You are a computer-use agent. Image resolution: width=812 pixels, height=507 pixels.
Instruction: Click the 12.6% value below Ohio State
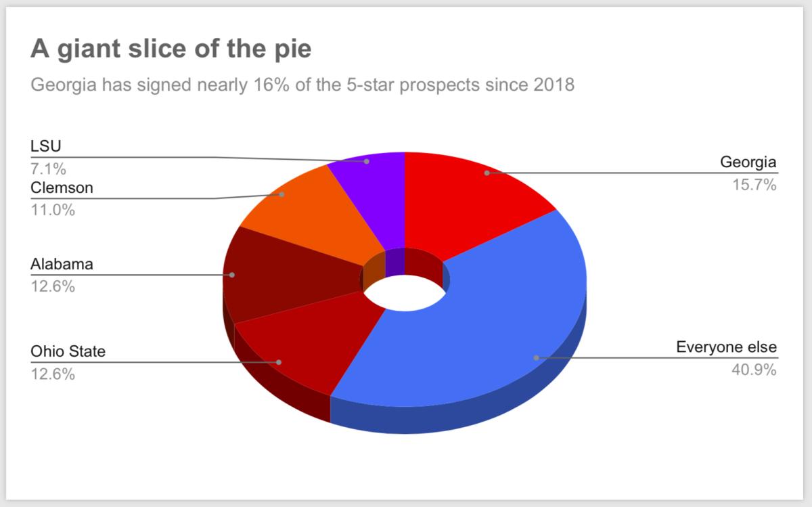click(53, 374)
